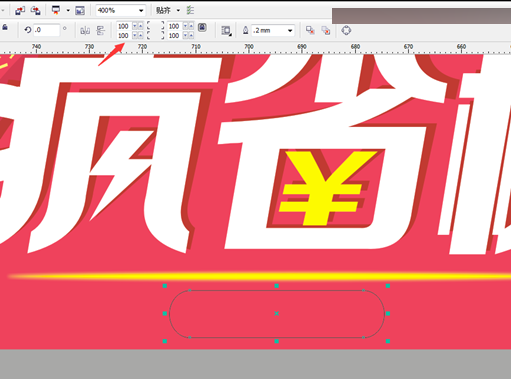Decrease the top-right corner radius stepper
Screen dimensions: 511x379
click(x=185, y=26)
